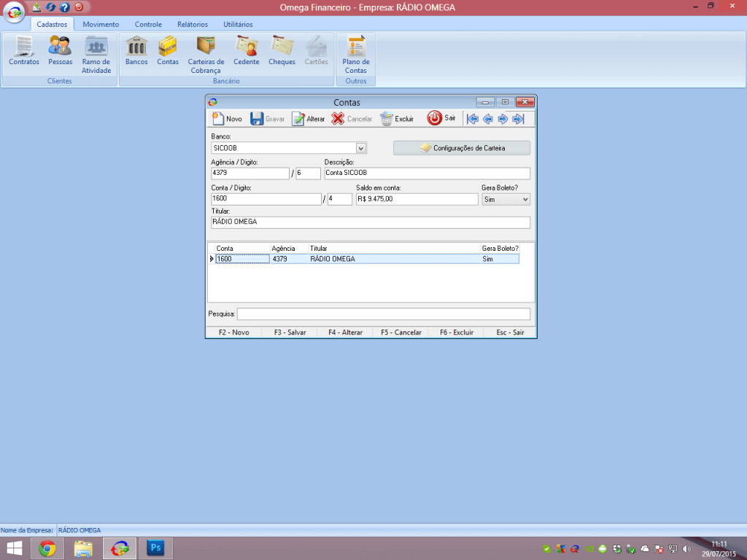Image resolution: width=747 pixels, height=560 pixels.
Task: Open Google Chrome from the taskbar
Action: pos(47,549)
